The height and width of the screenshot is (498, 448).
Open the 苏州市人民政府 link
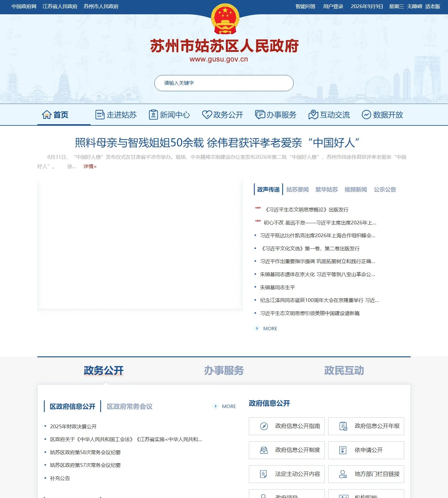tap(101, 7)
